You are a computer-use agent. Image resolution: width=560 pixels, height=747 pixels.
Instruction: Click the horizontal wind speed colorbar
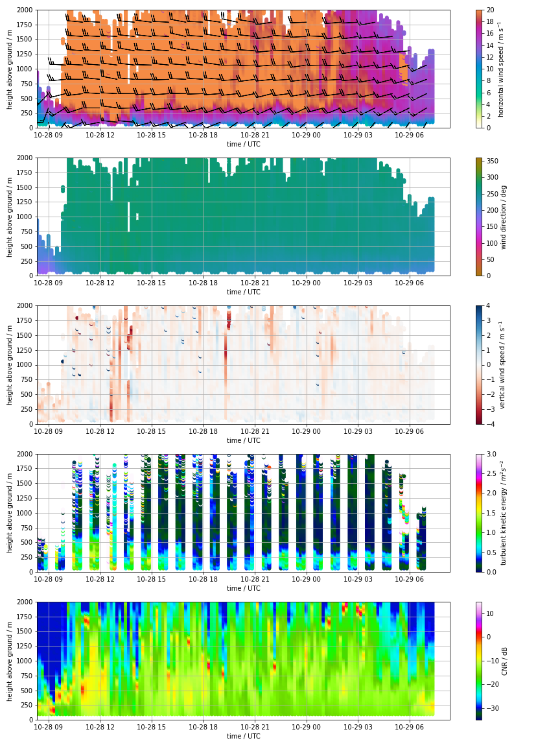pos(478,69)
